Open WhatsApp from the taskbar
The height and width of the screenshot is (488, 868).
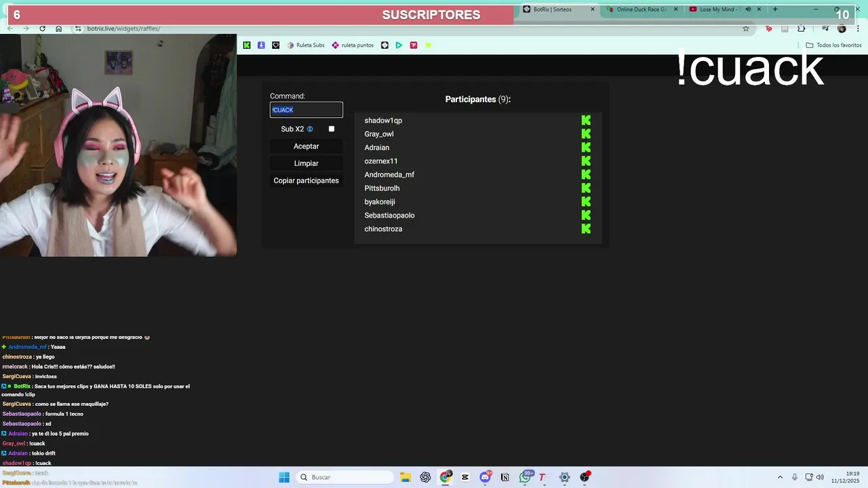pyautogui.click(x=525, y=477)
